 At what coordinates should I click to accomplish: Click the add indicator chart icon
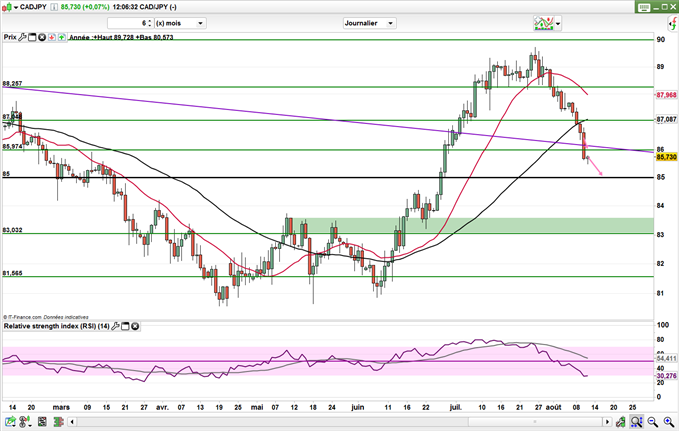pos(543,23)
